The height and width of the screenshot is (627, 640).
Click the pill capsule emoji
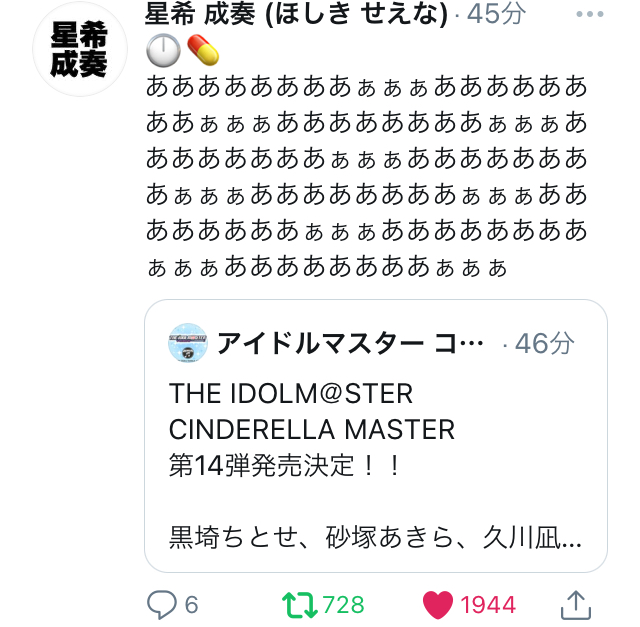(202, 49)
